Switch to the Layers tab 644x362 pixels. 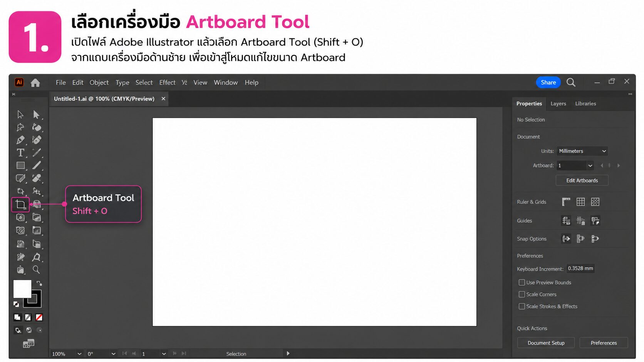click(x=558, y=103)
